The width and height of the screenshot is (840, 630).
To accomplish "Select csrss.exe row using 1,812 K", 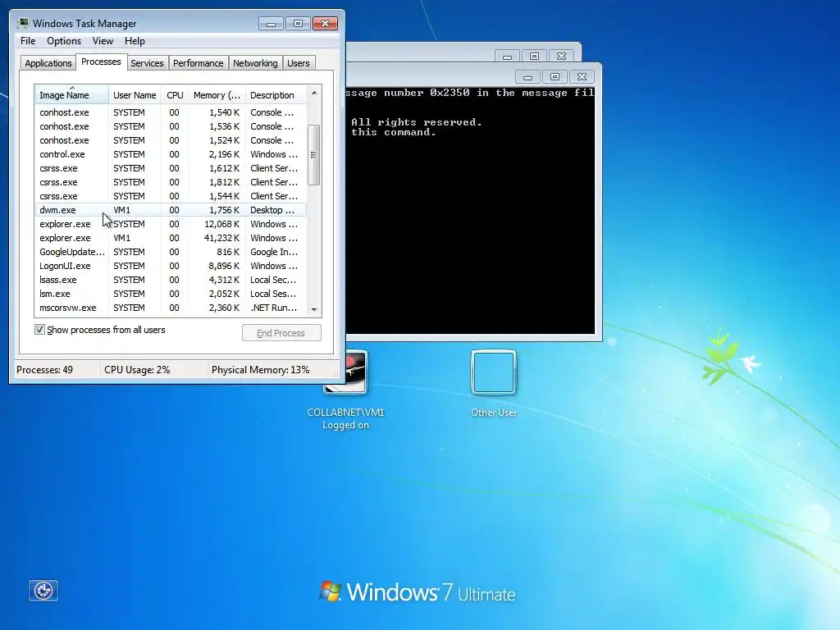I will click(171, 182).
